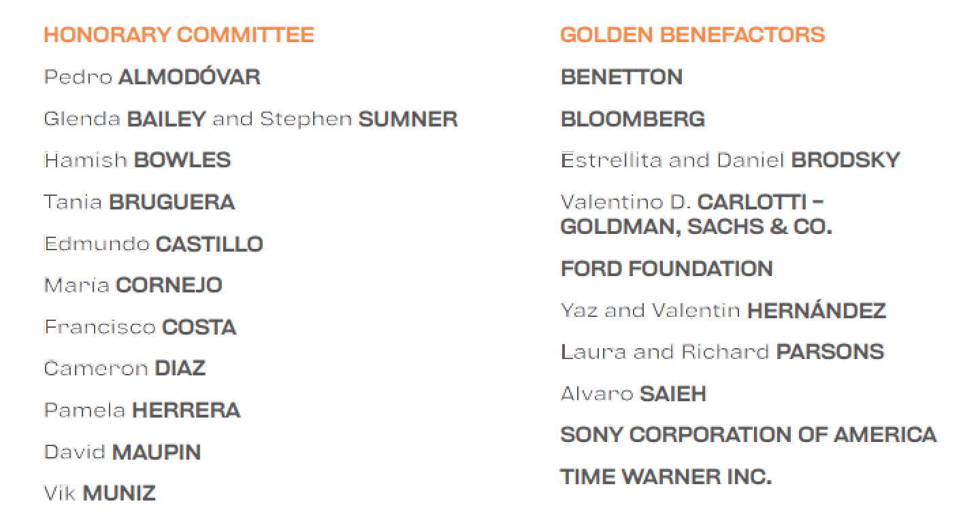Select Hamish BOWLES in the committee list

pyautogui.click(x=137, y=160)
